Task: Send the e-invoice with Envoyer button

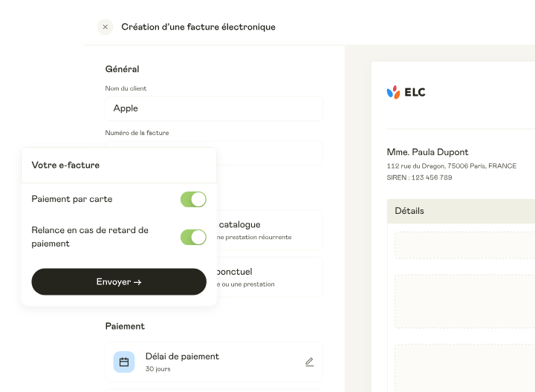Action: (x=119, y=281)
